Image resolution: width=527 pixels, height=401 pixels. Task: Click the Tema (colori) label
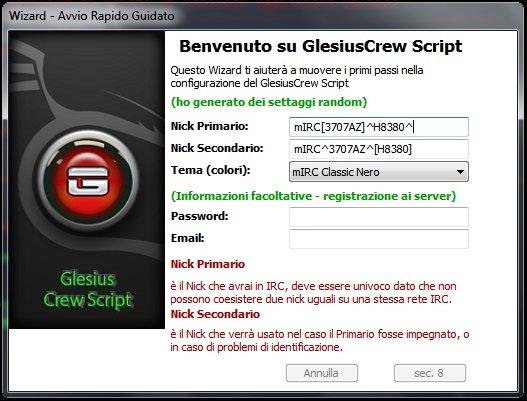tap(210, 170)
